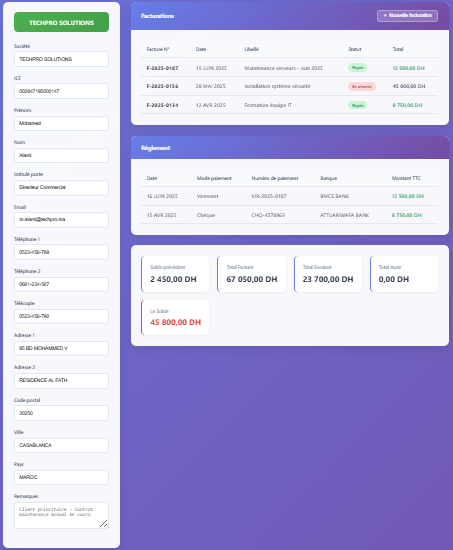Click payment number CHQ-4578963
453x550 pixels.
pos(268,215)
